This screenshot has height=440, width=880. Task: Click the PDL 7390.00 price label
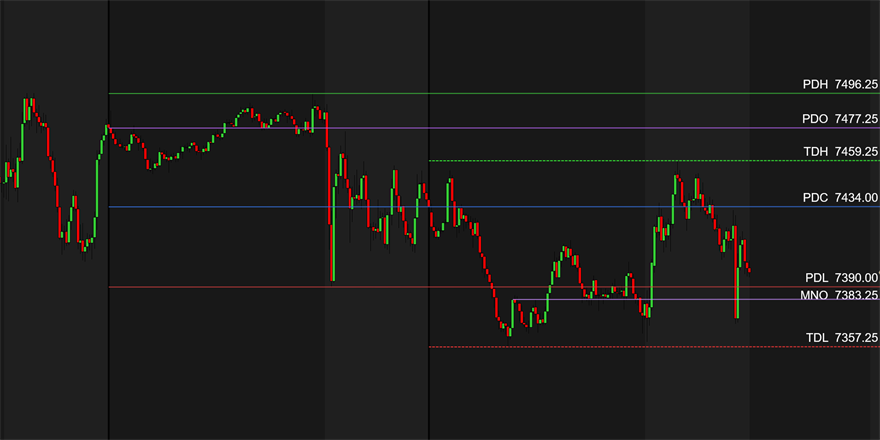point(842,278)
